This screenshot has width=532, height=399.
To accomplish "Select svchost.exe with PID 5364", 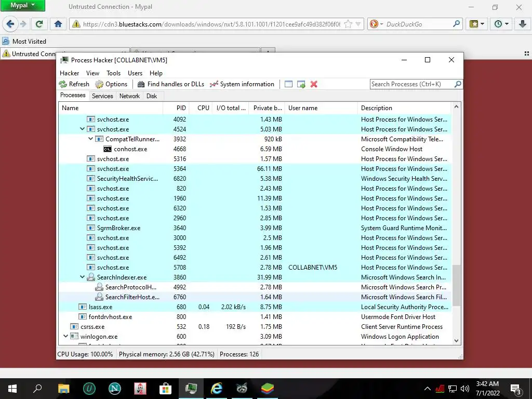I will pyautogui.click(x=255, y=169).
